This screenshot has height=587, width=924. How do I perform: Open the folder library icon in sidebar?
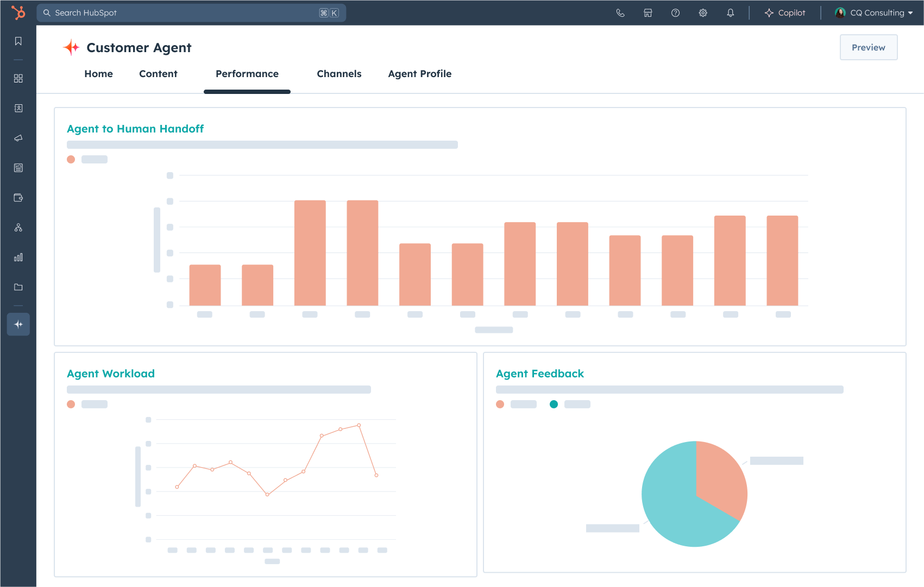pyautogui.click(x=18, y=287)
